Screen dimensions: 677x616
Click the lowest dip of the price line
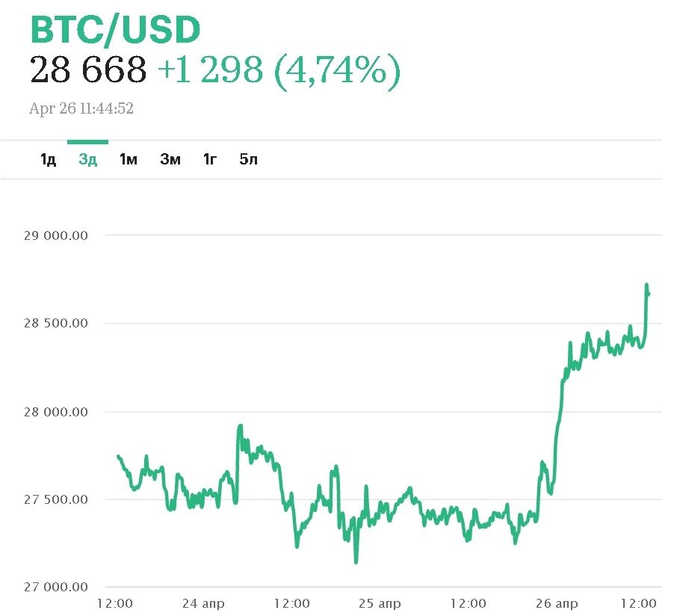click(x=356, y=562)
